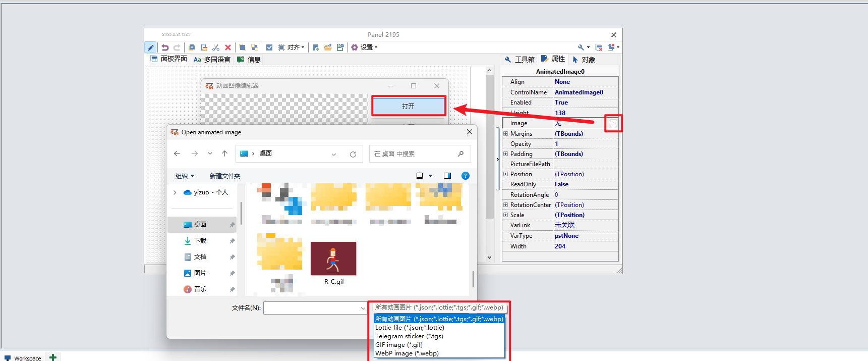Click the save panel icon
This screenshot has width=868, height=361.
tap(340, 47)
